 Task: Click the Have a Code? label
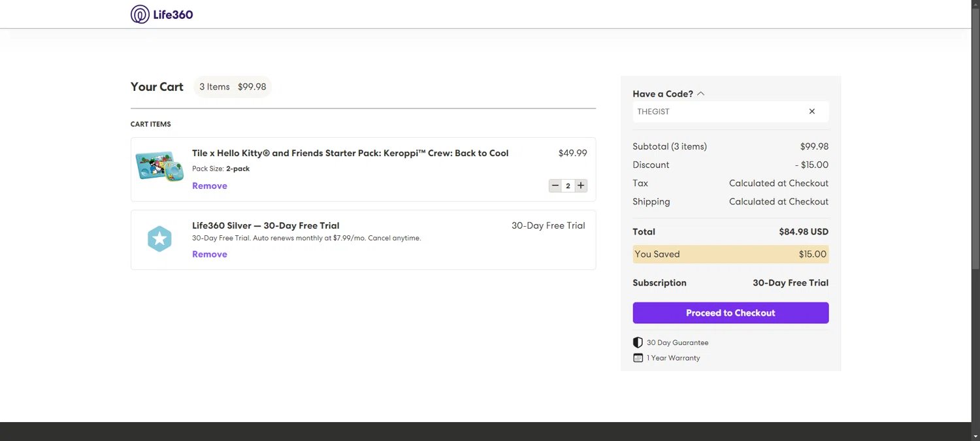[x=662, y=94]
